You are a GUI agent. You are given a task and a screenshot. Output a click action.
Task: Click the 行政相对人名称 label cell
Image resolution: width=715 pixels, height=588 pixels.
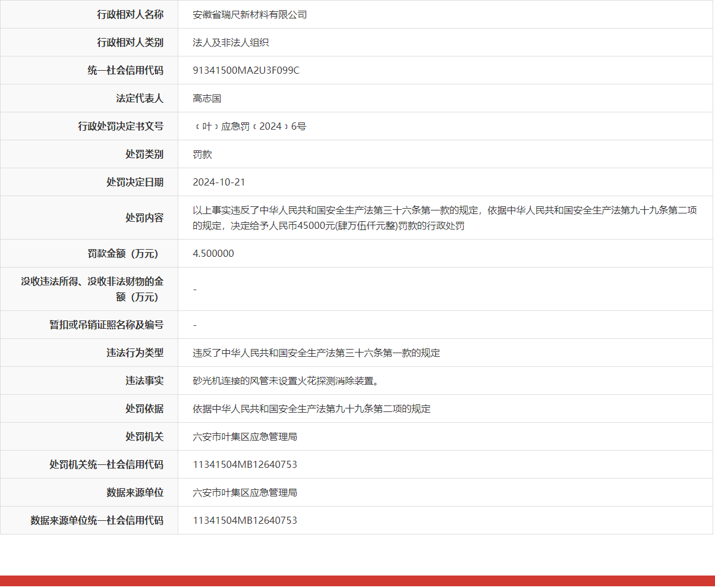[130, 15]
